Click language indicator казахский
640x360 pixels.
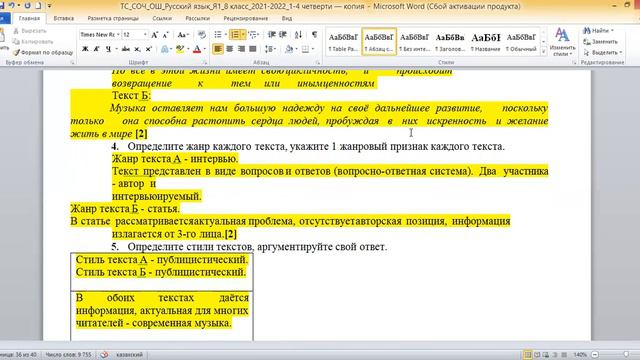129,355
